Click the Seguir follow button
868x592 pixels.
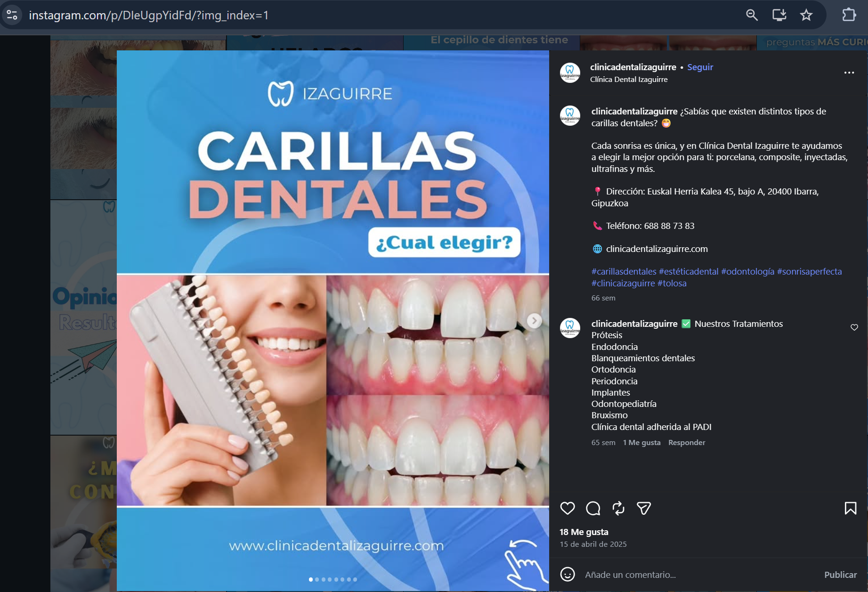click(700, 67)
